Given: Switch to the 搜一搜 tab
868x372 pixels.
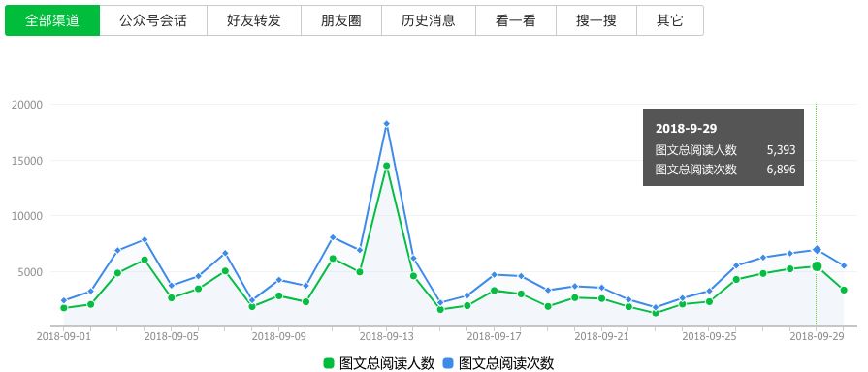Looking at the screenshot, I should click(x=596, y=20).
